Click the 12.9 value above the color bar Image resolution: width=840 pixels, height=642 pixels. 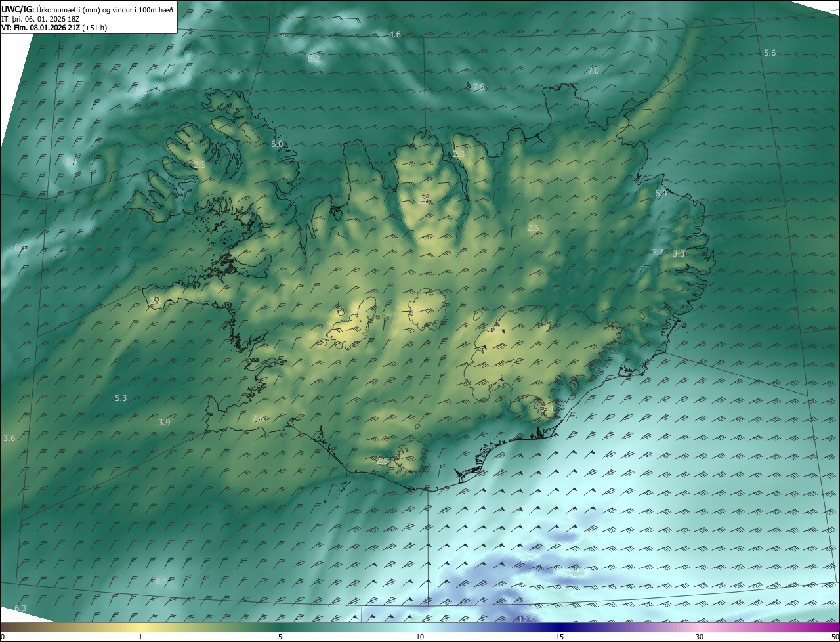[527, 619]
